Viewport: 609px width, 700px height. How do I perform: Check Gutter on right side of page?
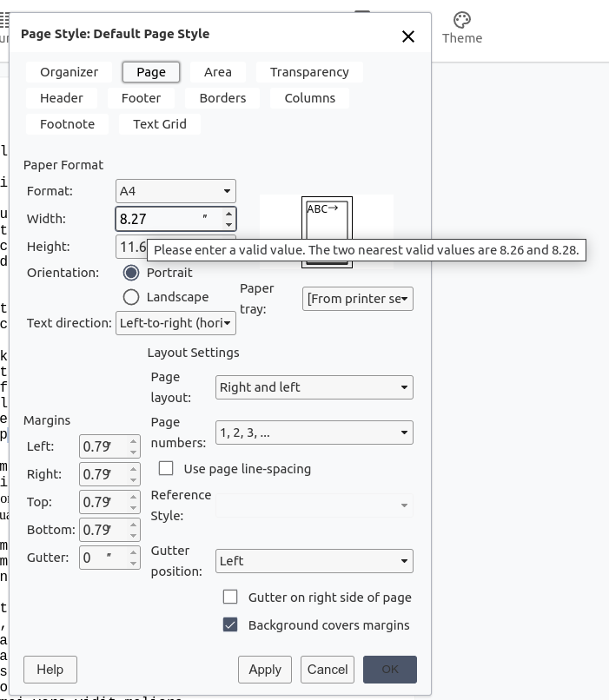(x=230, y=597)
